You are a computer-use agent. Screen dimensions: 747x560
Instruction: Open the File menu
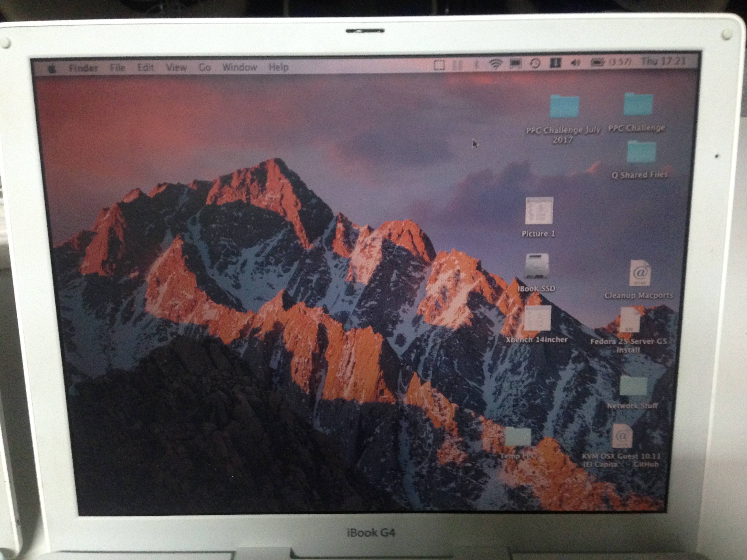click(x=118, y=68)
